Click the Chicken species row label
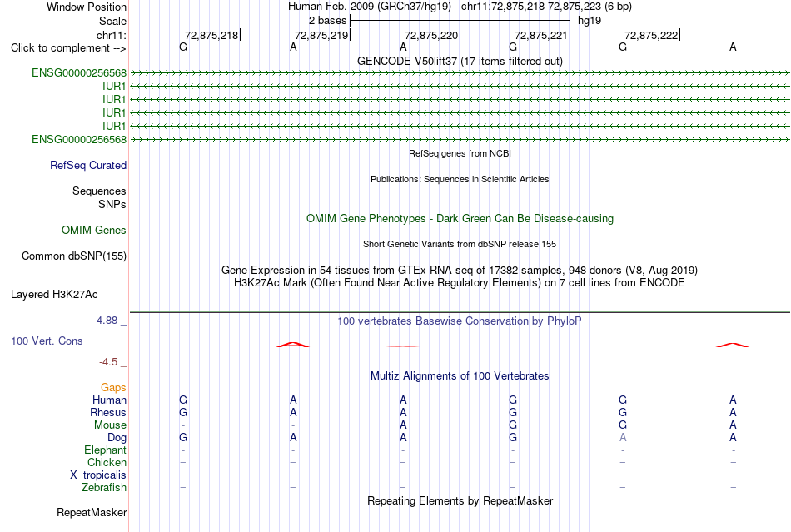The height and width of the screenshot is (532, 791). click(107, 463)
